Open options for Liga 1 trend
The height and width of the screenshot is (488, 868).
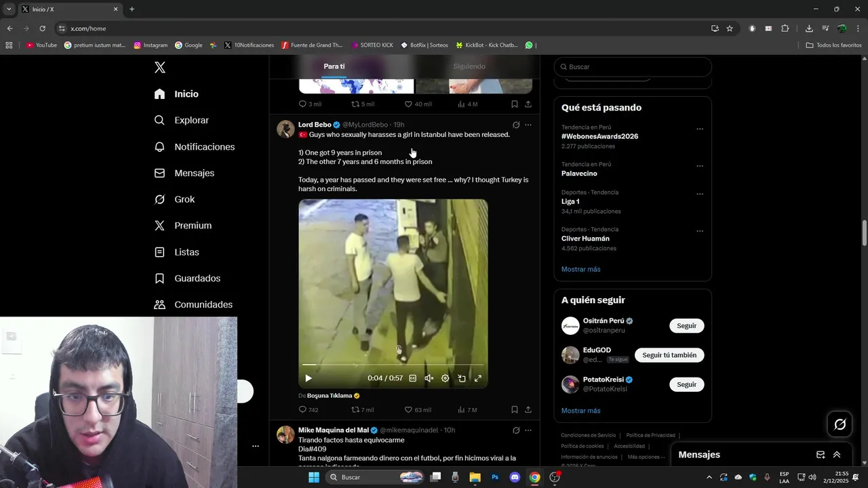[699, 194]
